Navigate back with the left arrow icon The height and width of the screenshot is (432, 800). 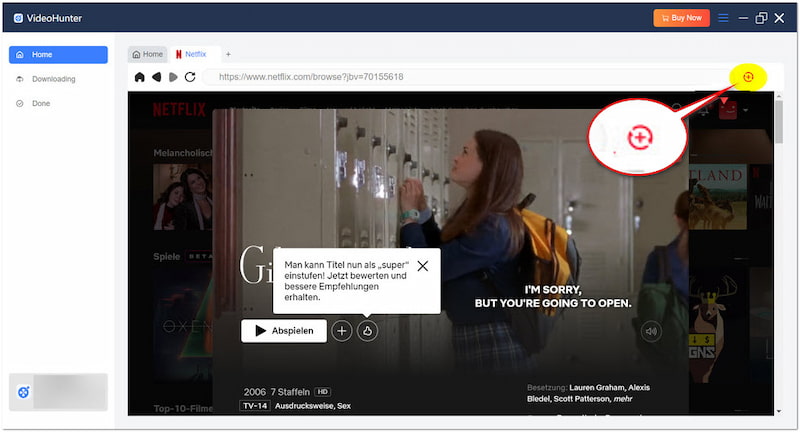tap(156, 77)
